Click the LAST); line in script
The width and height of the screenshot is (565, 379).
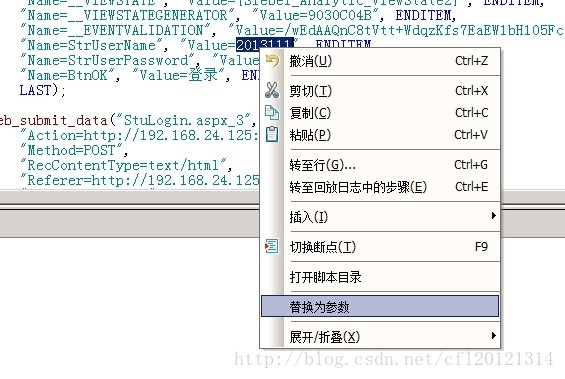pos(43,90)
